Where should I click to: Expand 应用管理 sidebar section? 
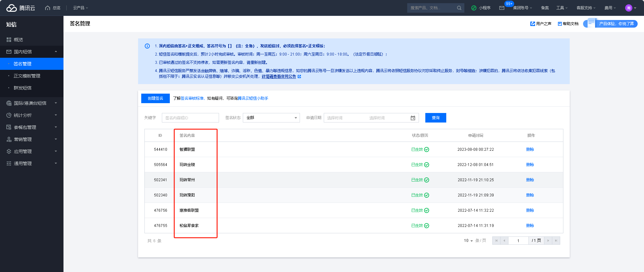(32, 151)
